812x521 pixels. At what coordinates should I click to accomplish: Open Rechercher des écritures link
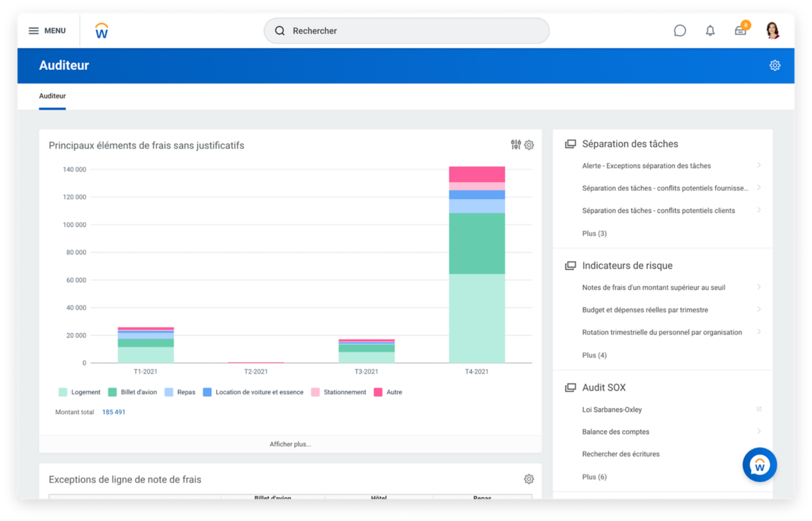click(x=620, y=454)
